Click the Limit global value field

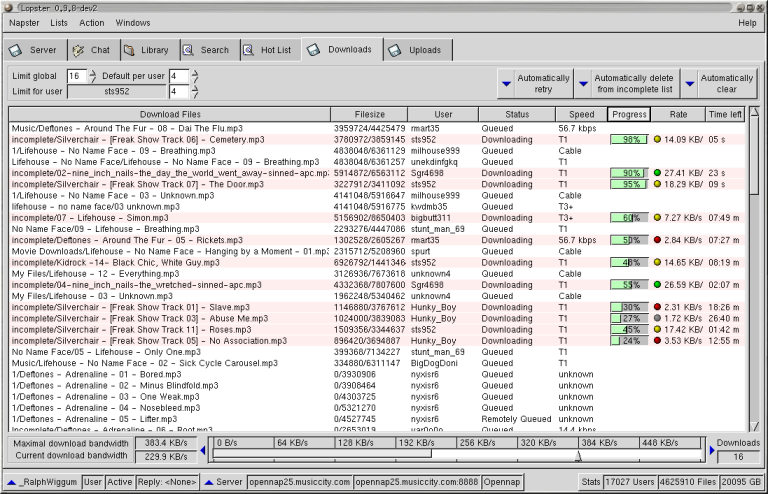[x=77, y=76]
